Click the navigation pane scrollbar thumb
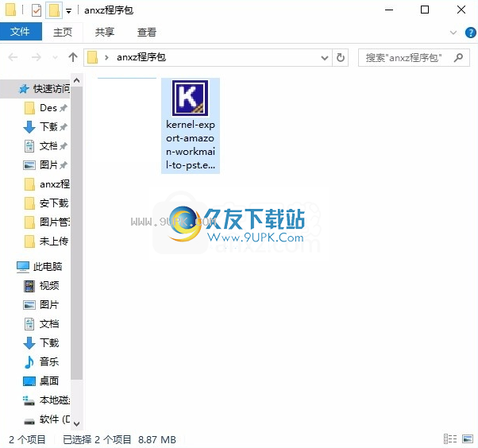This screenshot has width=478, height=448. (x=76, y=234)
